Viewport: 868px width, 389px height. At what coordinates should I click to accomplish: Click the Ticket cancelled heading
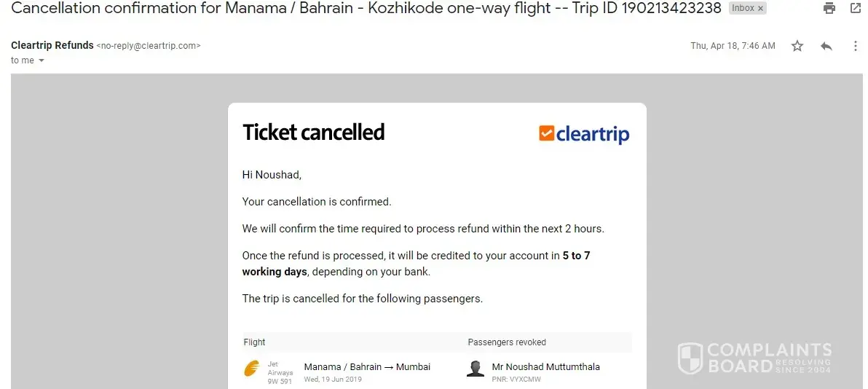313,133
